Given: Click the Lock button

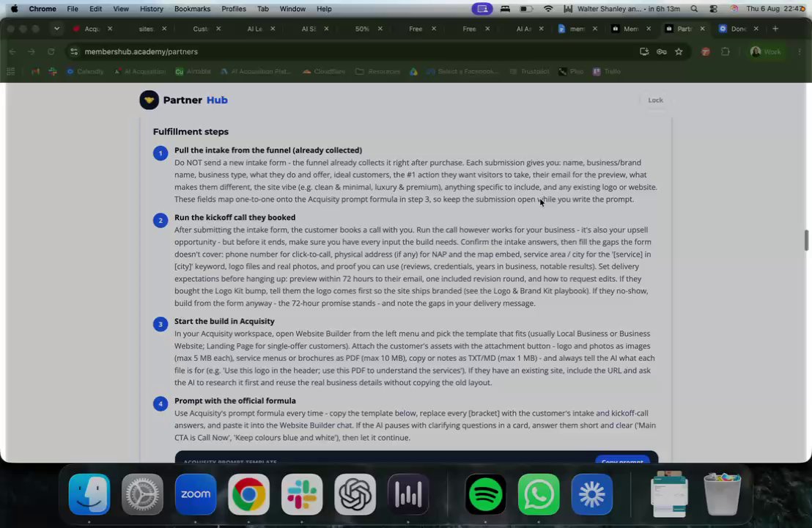Looking at the screenshot, I should click(655, 100).
